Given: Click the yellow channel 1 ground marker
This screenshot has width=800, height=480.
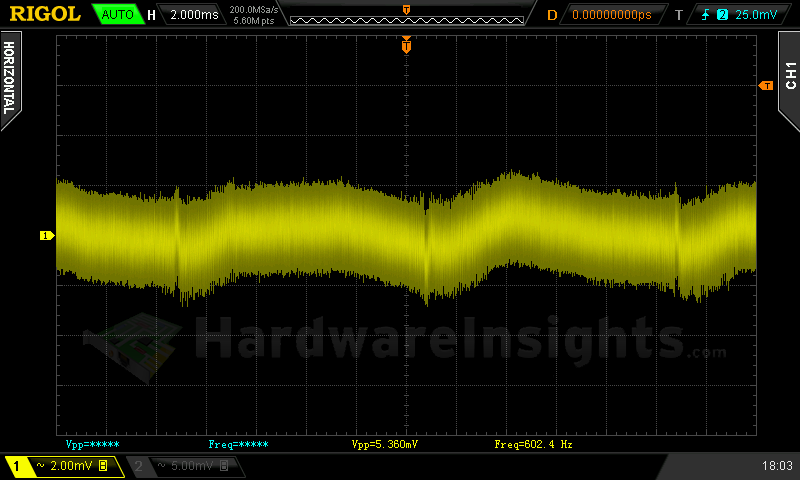Looking at the screenshot, I should coord(46,236).
